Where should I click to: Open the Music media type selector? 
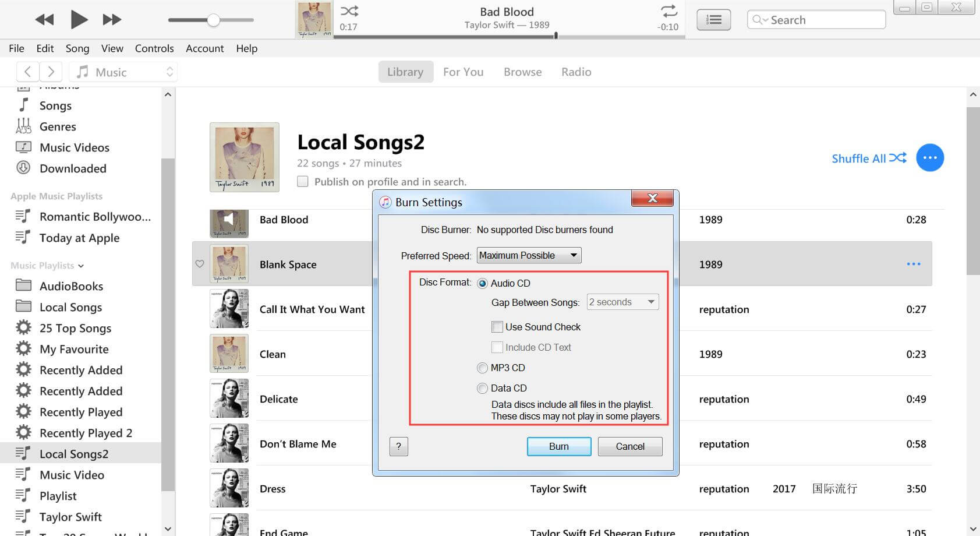coord(123,72)
